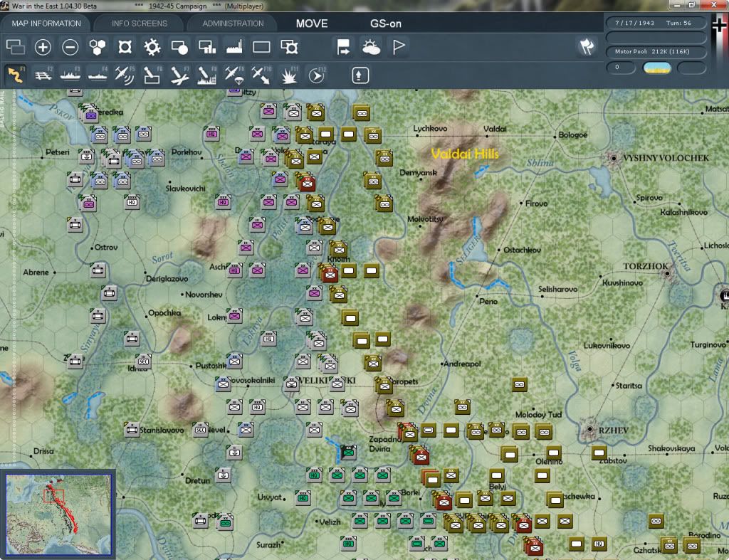The height and width of the screenshot is (560, 729).
Task: Open the INFO SCREENS tab
Action: (x=139, y=23)
